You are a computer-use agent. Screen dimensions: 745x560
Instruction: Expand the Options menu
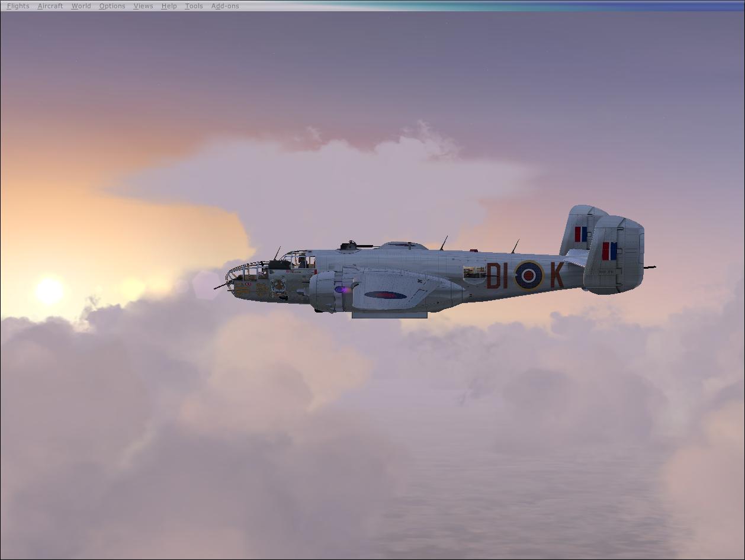[x=112, y=6]
